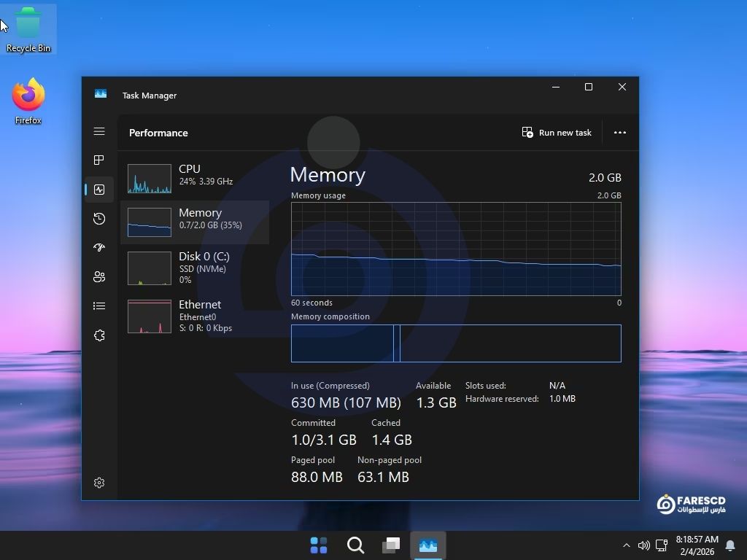Open the Services puzzle icon
This screenshot has height=560, width=747.
(99, 335)
